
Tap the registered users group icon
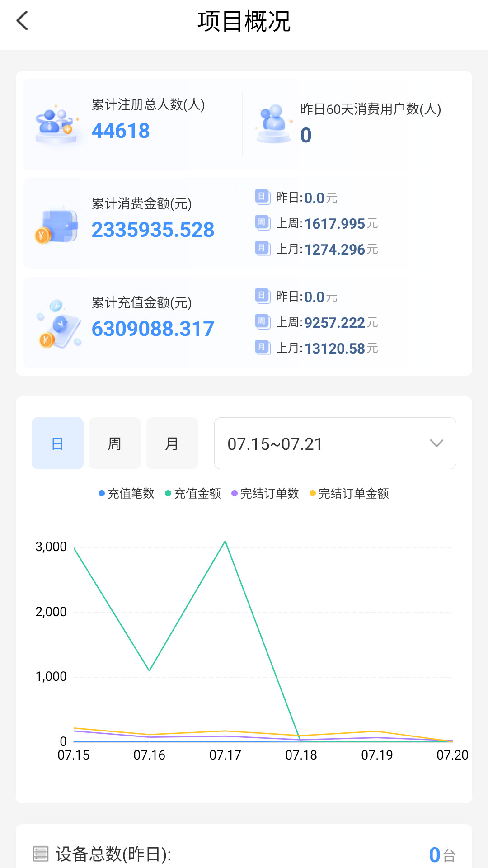tap(56, 125)
